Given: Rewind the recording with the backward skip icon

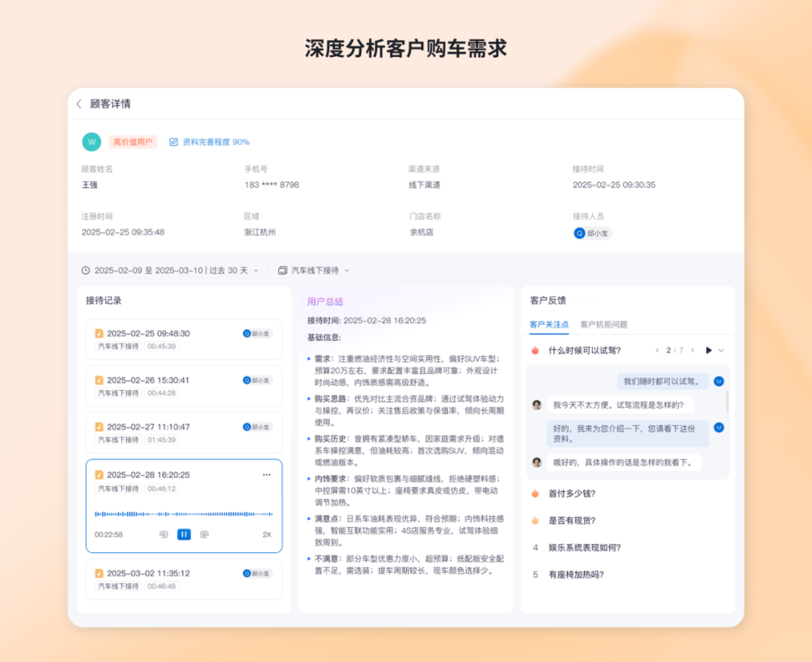Looking at the screenshot, I should (x=164, y=534).
